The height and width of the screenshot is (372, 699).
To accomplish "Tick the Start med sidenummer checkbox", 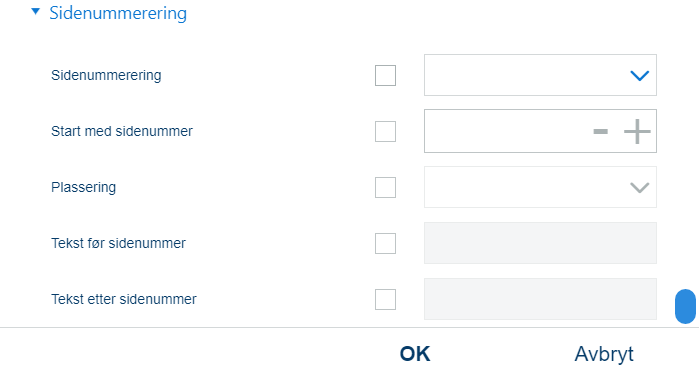I will [x=385, y=131].
